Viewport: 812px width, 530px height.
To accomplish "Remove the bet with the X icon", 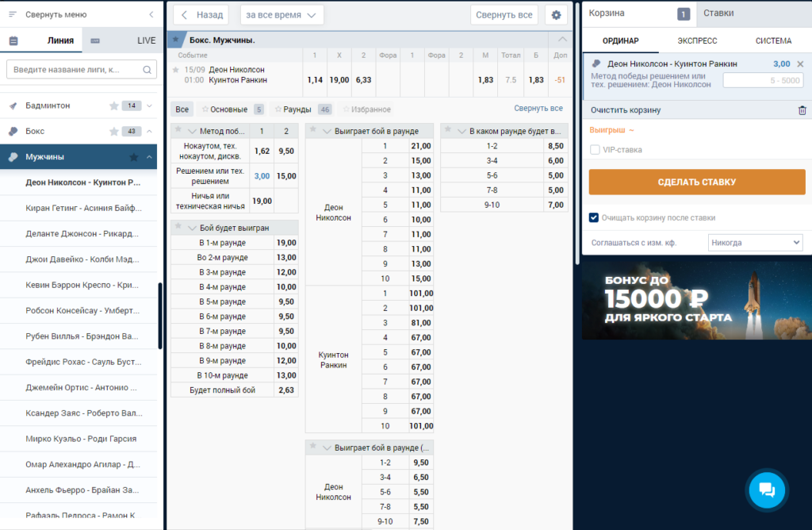I will coord(800,64).
